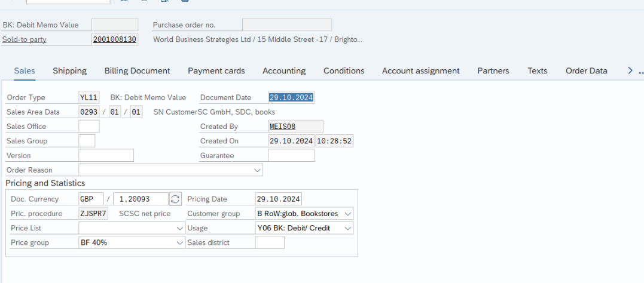Image resolution: width=644 pixels, height=283 pixels.
Task: Switch to the Sales tab
Action: 25,70
